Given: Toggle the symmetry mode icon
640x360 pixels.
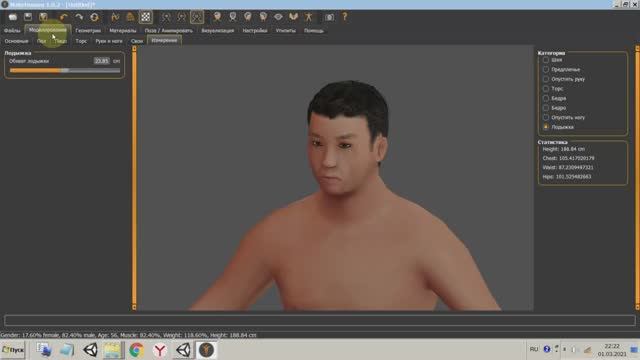Looking at the screenshot, I should pyautogui.click(x=197, y=17).
